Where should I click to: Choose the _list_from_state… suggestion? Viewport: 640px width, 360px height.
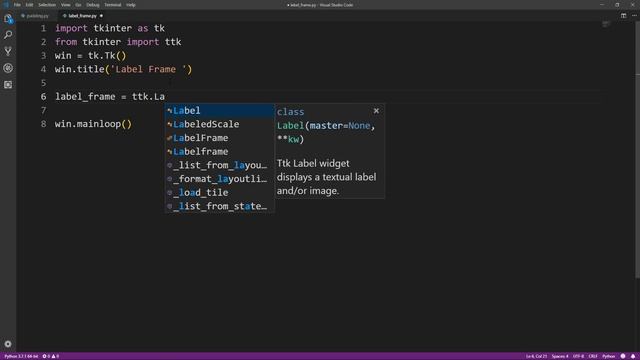pos(220,206)
